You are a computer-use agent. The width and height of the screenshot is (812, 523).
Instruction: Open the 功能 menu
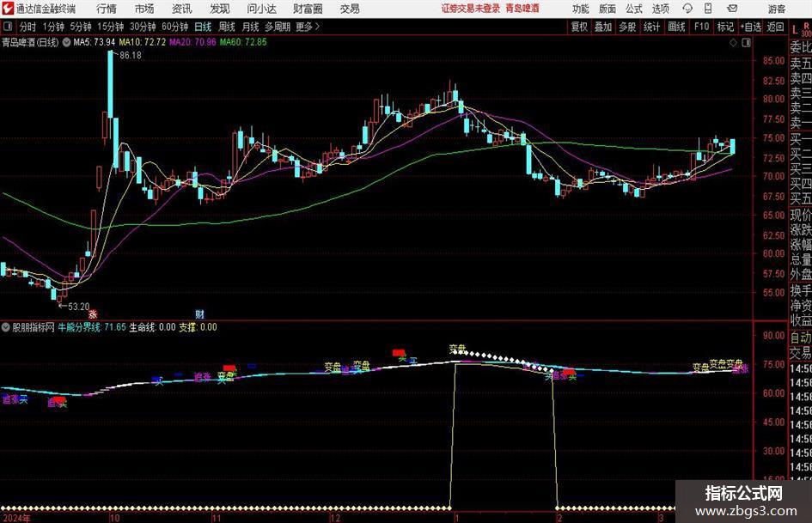click(581, 9)
